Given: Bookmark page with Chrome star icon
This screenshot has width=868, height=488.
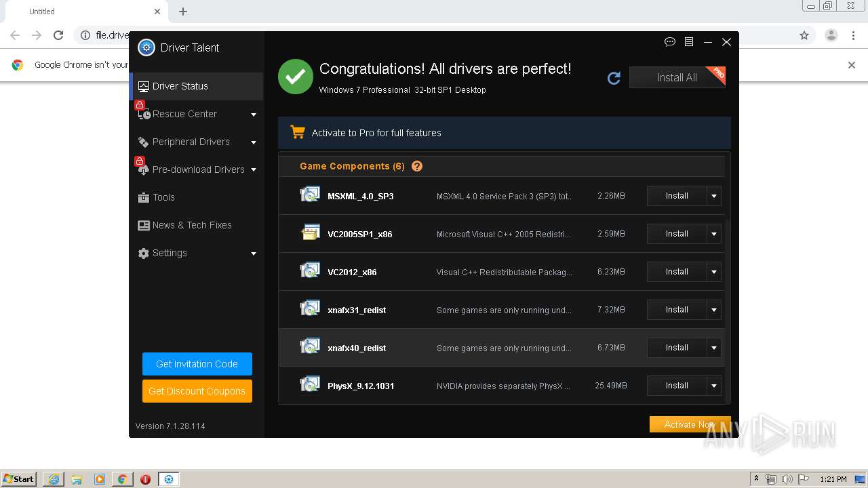Looking at the screenshot, I should pyautogui.click(x=804, y=35).
